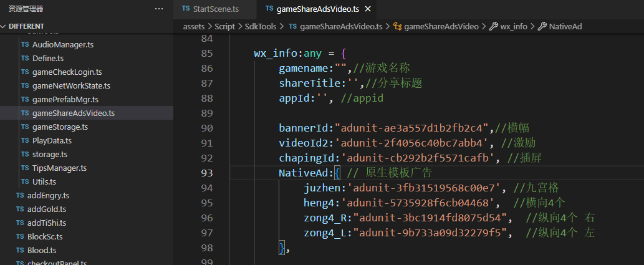Click the TS icon on StartScene.ts tab

coord(186,9)
